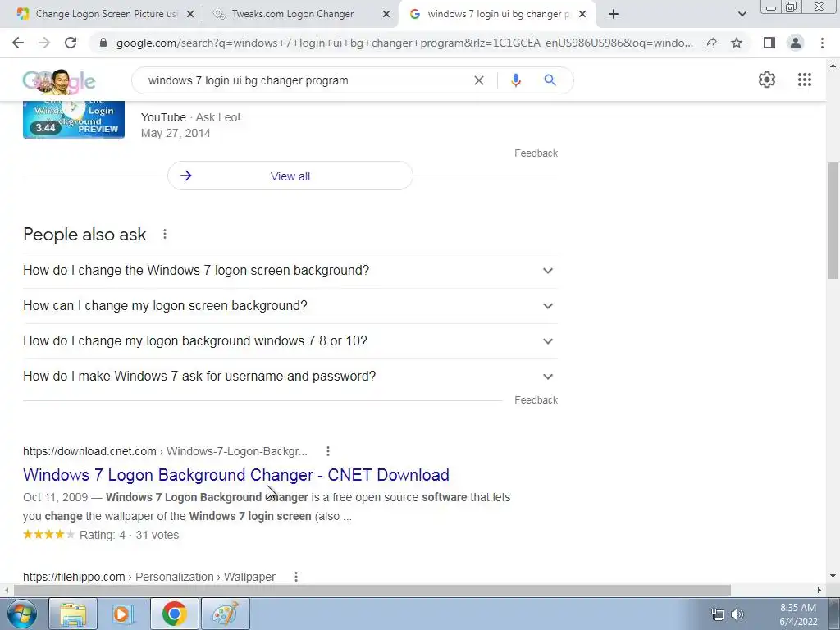Open options beside People also ask heading
The image size is (840, 630).
point(165,234)
